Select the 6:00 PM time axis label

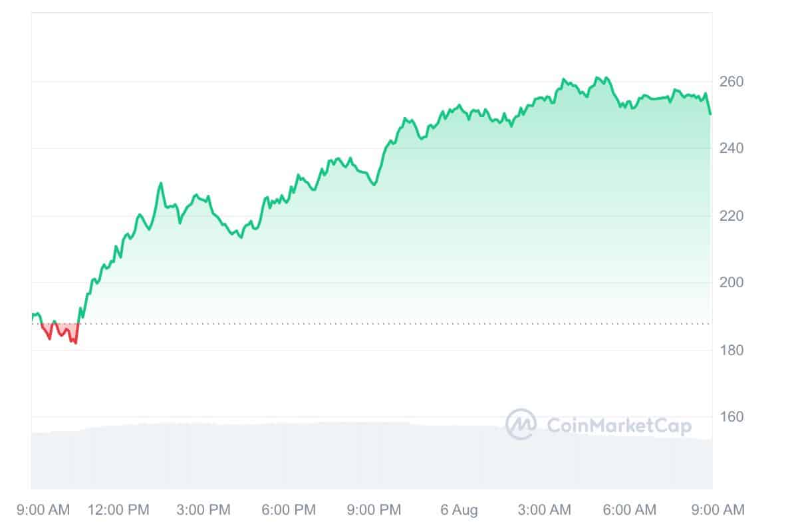pos(287,510)
